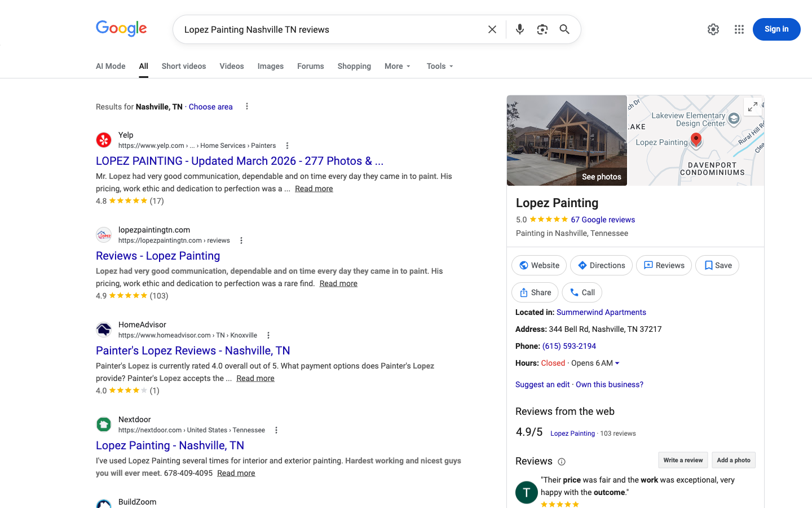812x508 pixels.
Task: Expand the map to fullscreen
Action: (x=752, y=106)
